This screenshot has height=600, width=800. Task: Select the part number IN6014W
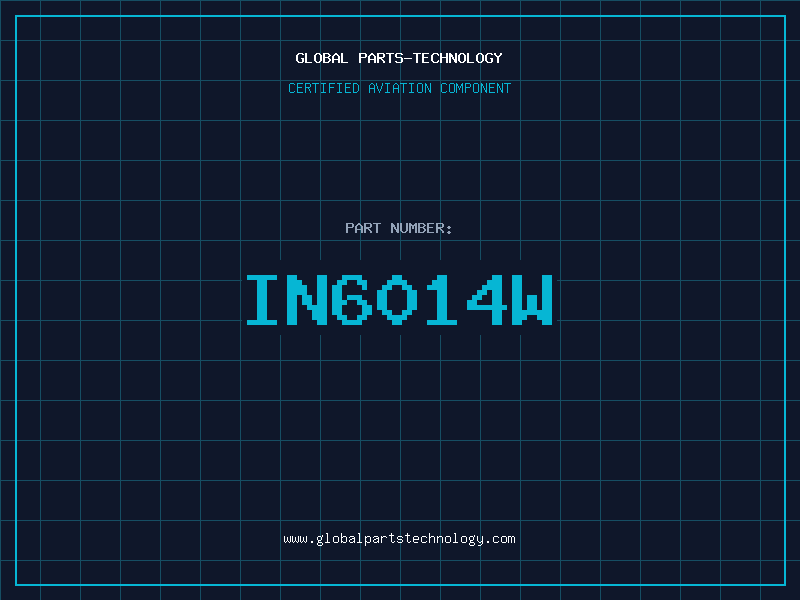(399, 300)
